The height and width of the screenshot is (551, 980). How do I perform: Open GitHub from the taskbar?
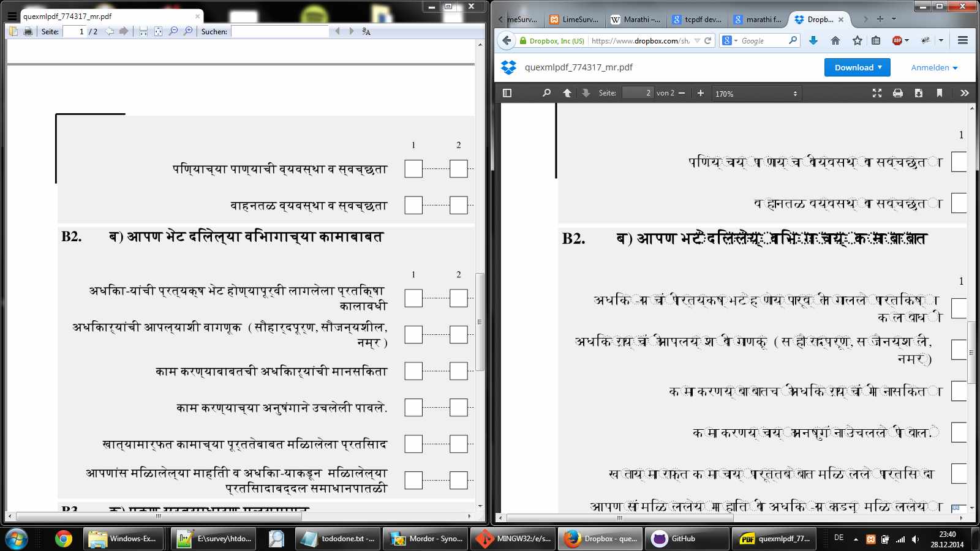[x=686, y=539]
